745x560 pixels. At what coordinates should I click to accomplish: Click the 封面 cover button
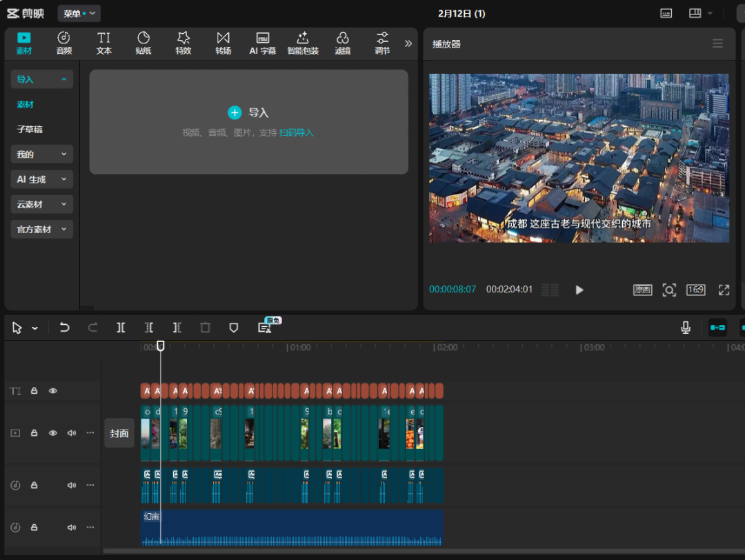119,433
